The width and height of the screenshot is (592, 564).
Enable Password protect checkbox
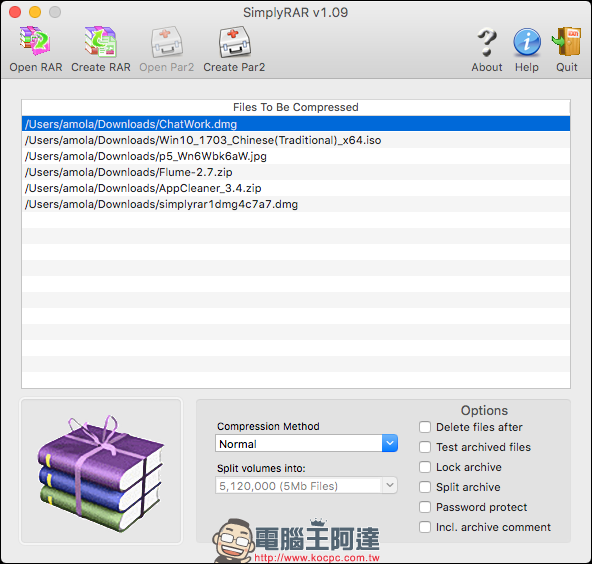(425, 507)
